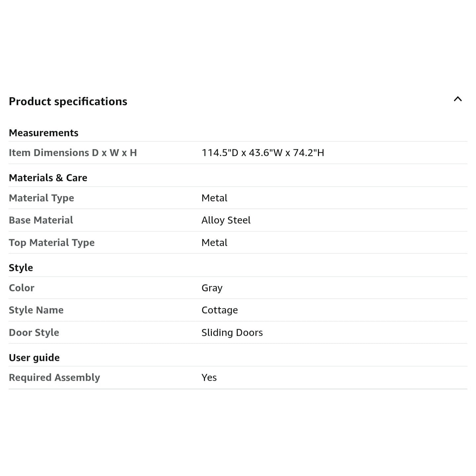The image size is (476, 476).
Task: Click the Metal value beside Top Material Type
Action: pos(214,243)
